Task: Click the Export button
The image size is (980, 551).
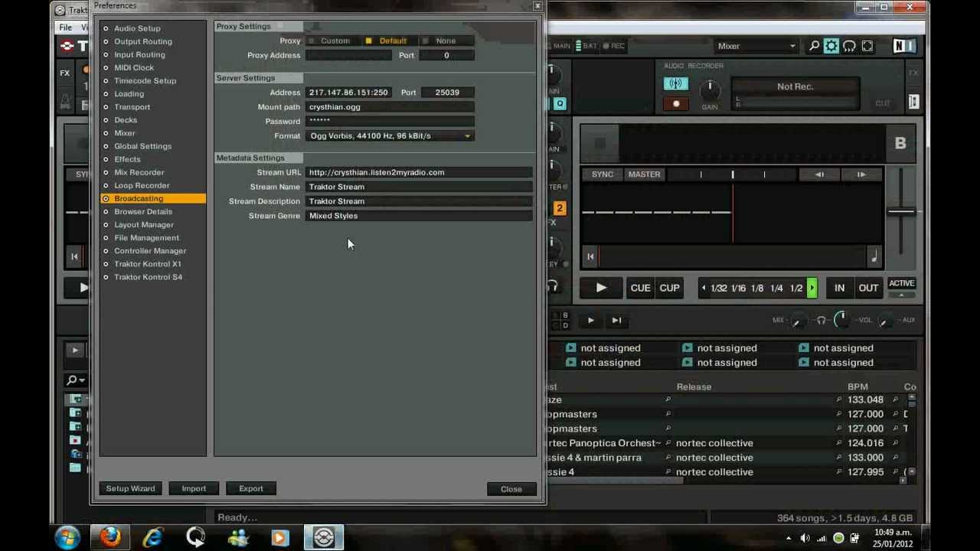Action: pyautogui.click(x=251, y=488)
